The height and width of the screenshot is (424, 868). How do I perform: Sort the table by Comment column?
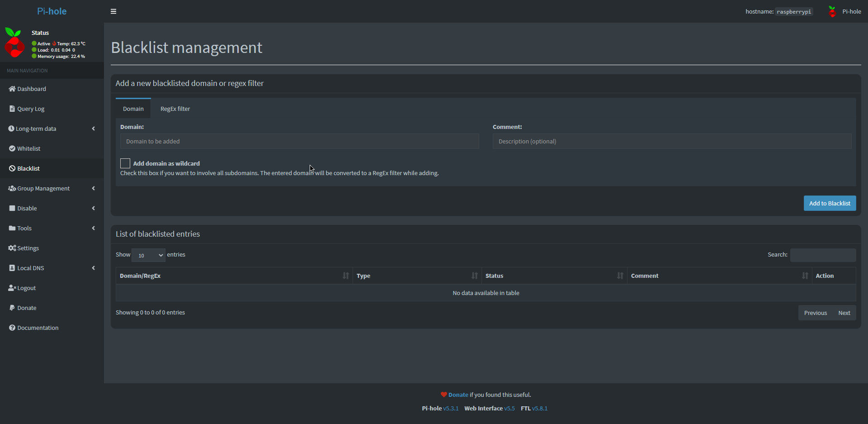click(x=719, y=276)
